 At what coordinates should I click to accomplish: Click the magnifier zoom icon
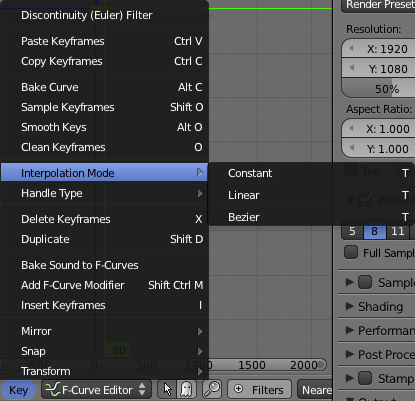212,389
